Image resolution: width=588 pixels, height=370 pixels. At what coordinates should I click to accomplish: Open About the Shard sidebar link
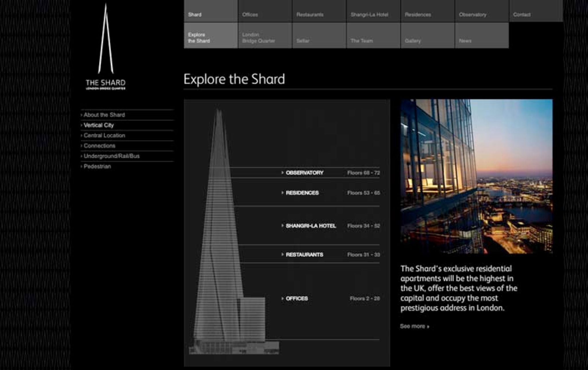point(104,115)
